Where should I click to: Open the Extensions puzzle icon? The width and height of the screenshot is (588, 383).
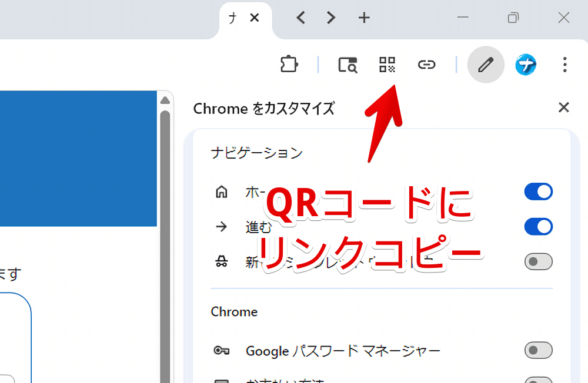click(289, 64)
